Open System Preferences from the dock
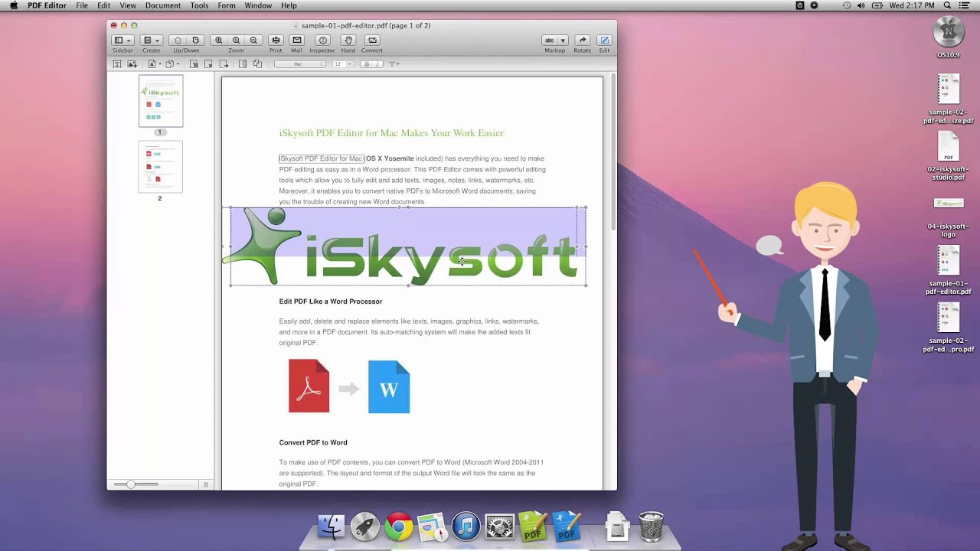 (499, 527)
